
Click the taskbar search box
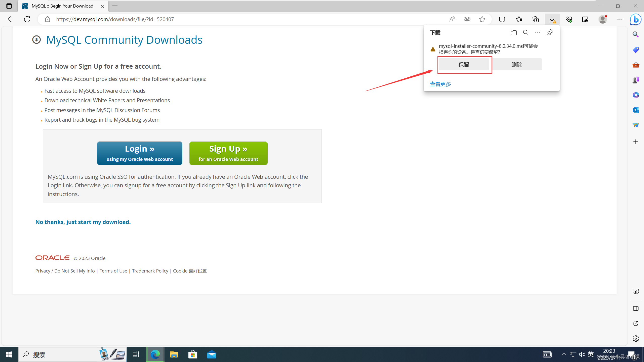[72, 354]
